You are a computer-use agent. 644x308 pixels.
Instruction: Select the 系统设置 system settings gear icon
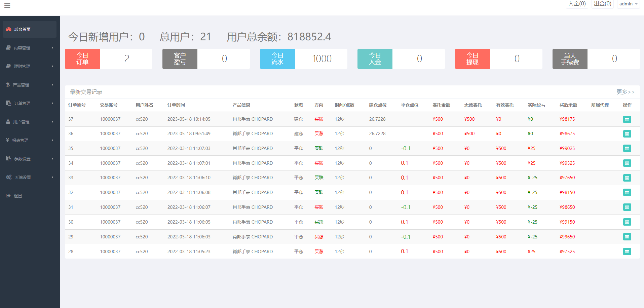pos(9,177)
